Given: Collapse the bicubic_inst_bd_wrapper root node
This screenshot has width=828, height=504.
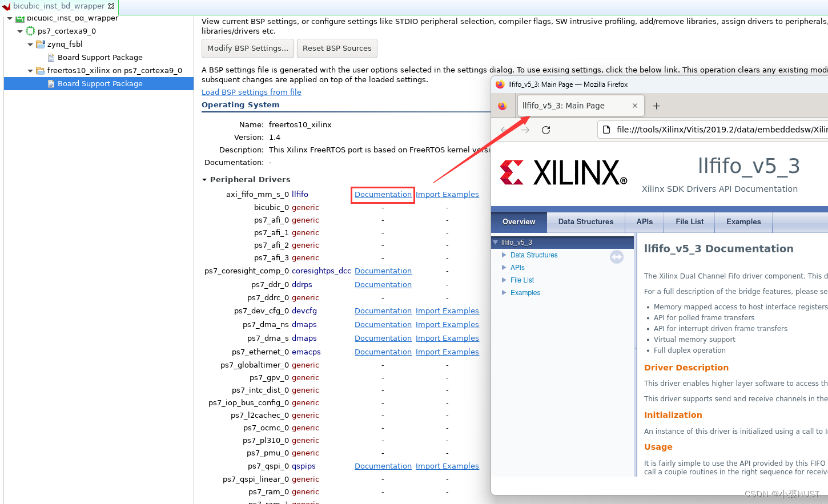Looking at the screenshot, I should tap(10, 19).
